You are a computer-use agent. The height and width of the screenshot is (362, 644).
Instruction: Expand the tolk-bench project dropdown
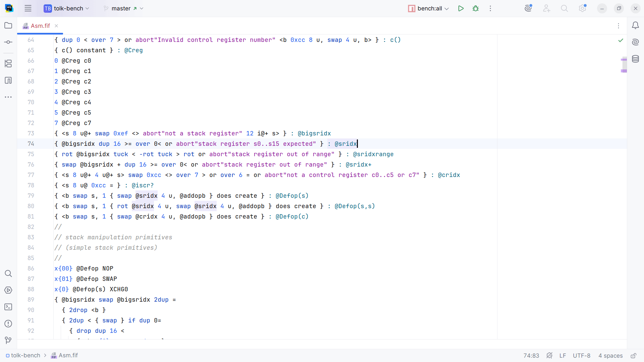pos(66,8)
